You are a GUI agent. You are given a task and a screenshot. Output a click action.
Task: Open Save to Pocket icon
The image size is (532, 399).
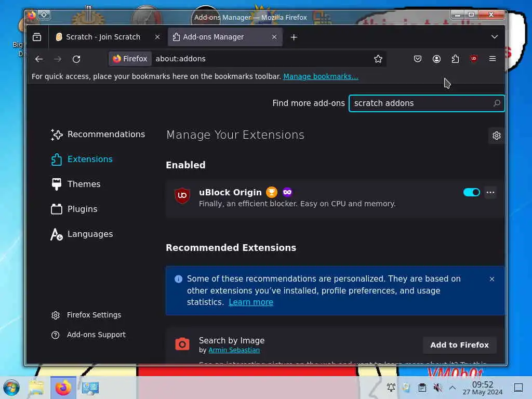pyautogui.click(x=418, y=59)
